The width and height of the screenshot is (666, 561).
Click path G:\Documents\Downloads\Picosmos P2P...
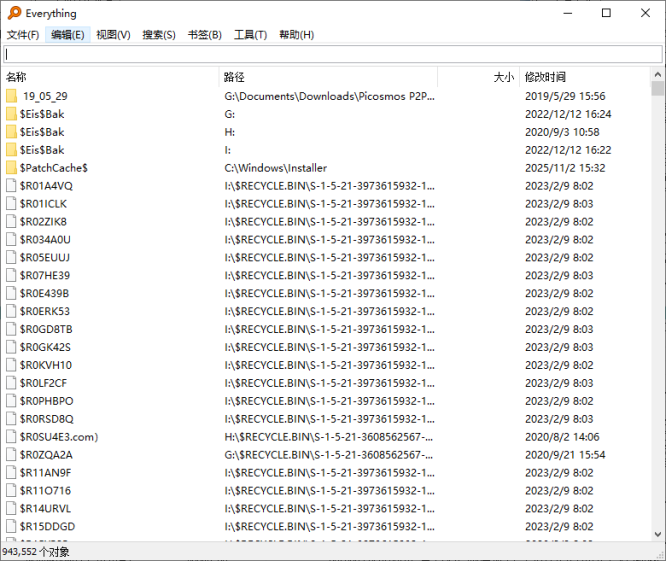coord(329,96)
